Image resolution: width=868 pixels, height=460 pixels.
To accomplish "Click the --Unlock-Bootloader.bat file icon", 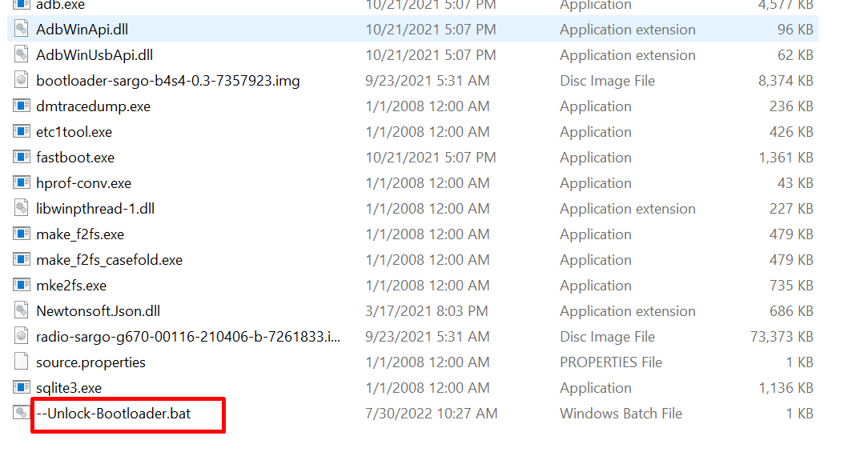I will [22, 414].
